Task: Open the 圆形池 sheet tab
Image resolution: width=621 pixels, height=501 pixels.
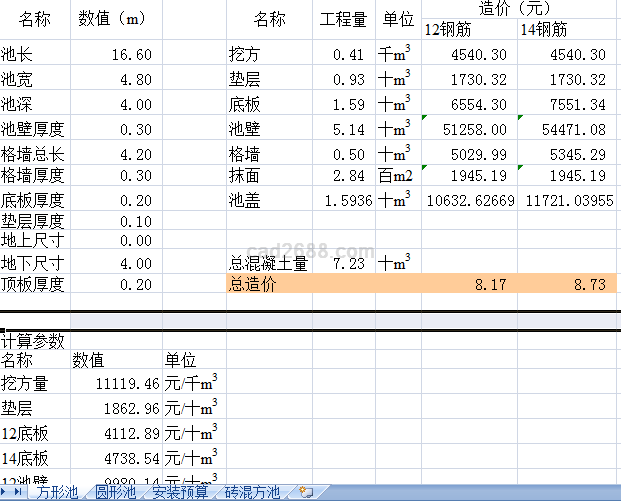Action: pyautogui.click(x=115, y=492)
